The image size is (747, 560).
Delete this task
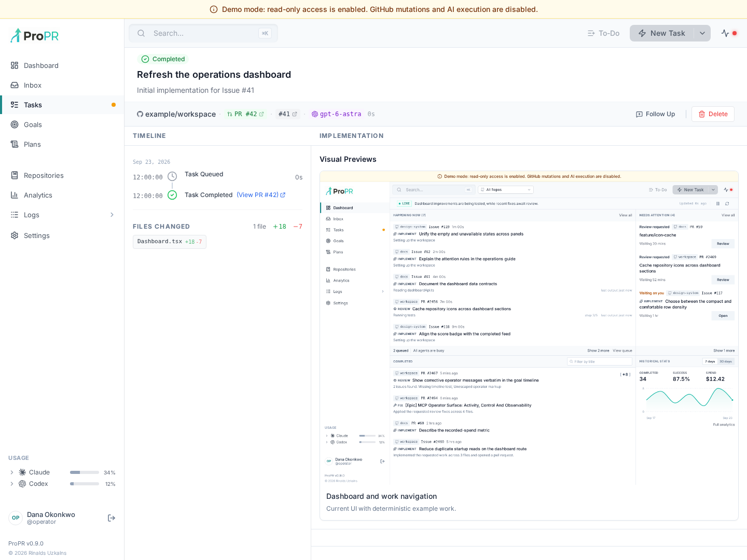pyautogui.click(x=713, y=114)
